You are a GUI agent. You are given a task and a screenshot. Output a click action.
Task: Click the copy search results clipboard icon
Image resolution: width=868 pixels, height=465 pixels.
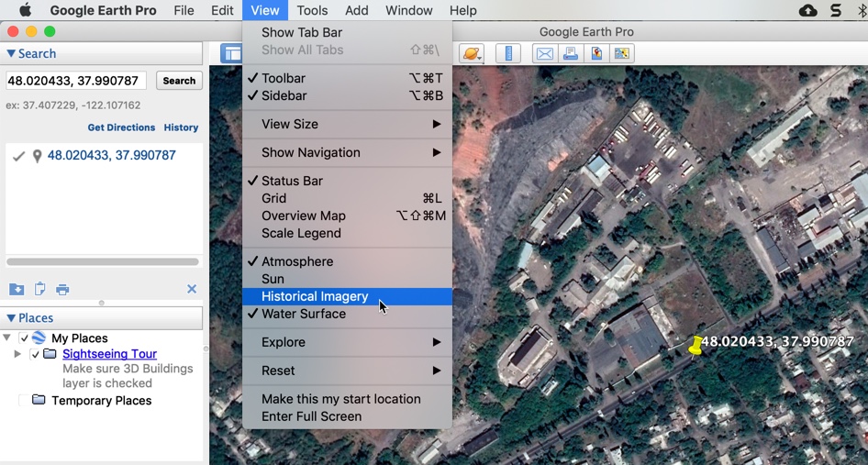coord(39,289)
